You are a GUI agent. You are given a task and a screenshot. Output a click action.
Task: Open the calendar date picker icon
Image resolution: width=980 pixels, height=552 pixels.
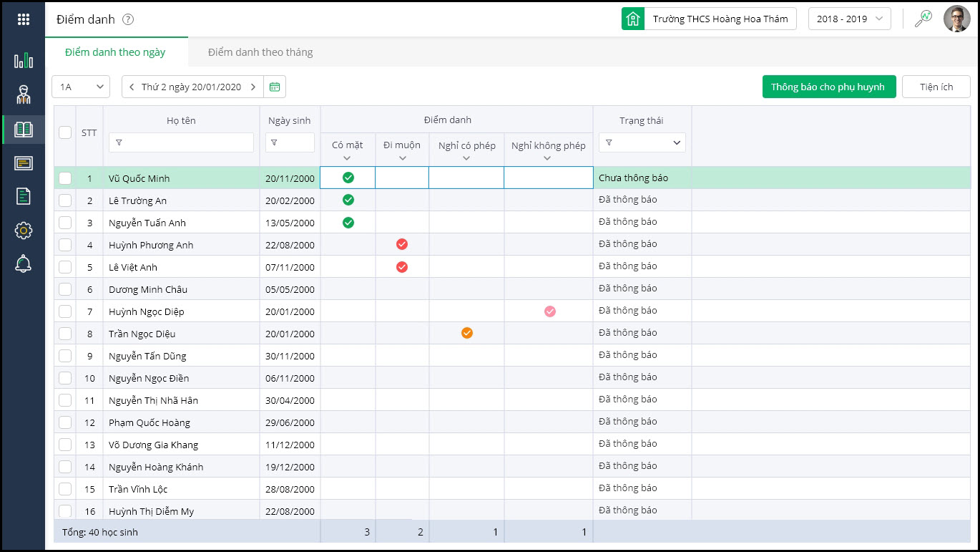coord(275,87)
